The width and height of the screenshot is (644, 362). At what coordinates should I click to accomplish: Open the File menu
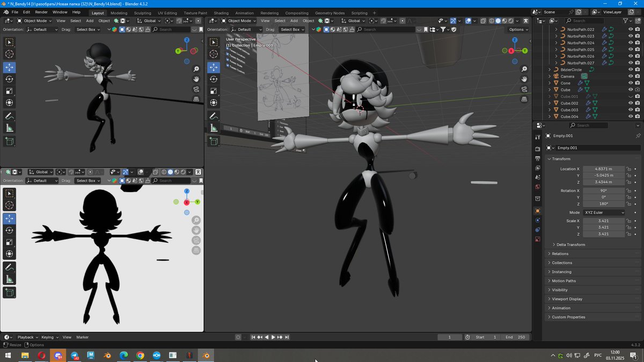[x=14, y=12]
